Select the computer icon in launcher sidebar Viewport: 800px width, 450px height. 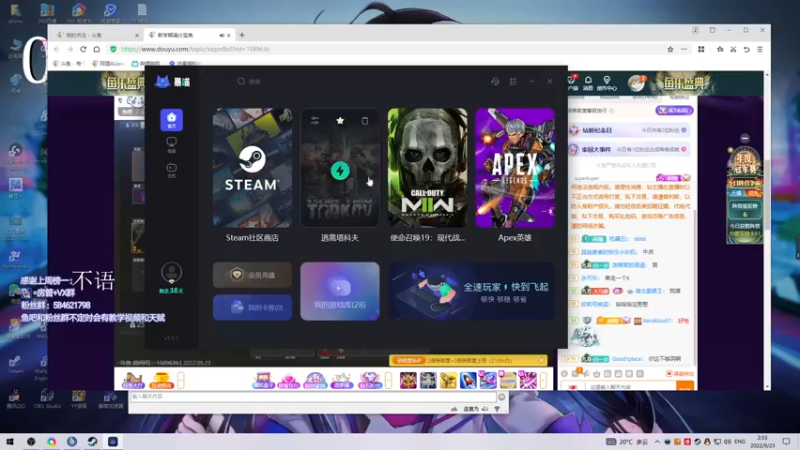pyautogui.click(x=171, y=145)
